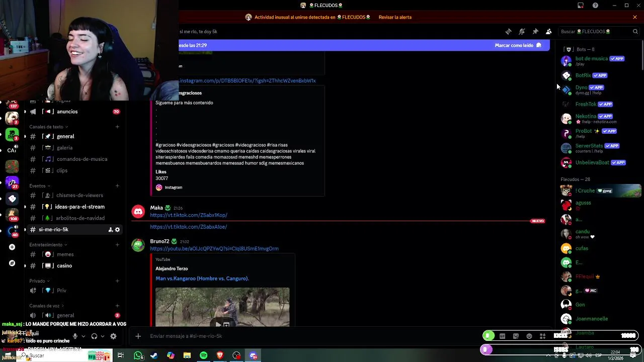Image resolution: width=644 pixels, height=362 pixels.
Task: Open microphone input options dropdown arrow
Action: click(84, 336)
